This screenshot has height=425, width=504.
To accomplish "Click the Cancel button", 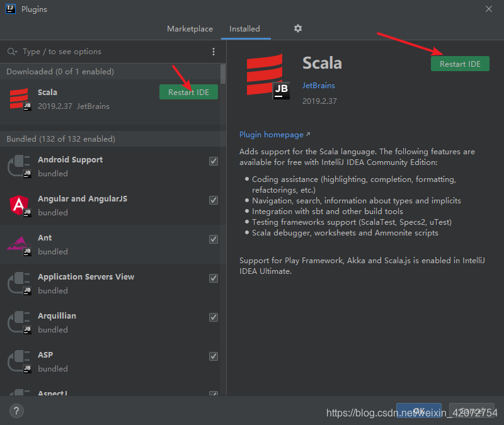I will 471,411.
